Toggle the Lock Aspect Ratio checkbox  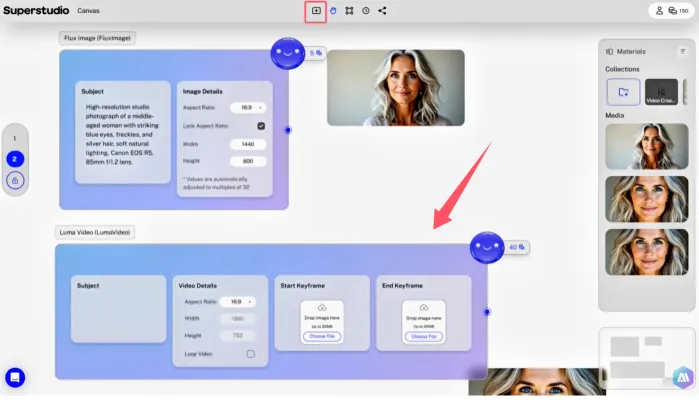(x=261, y=126)
